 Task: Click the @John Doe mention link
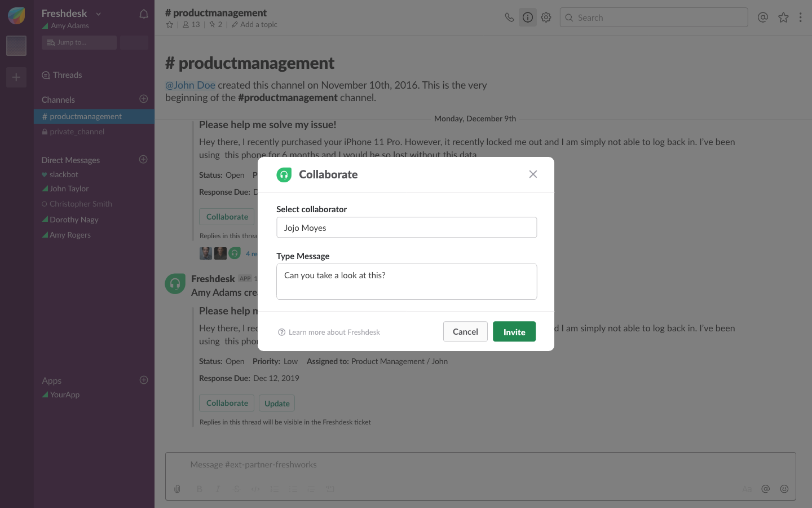(190, 85)
